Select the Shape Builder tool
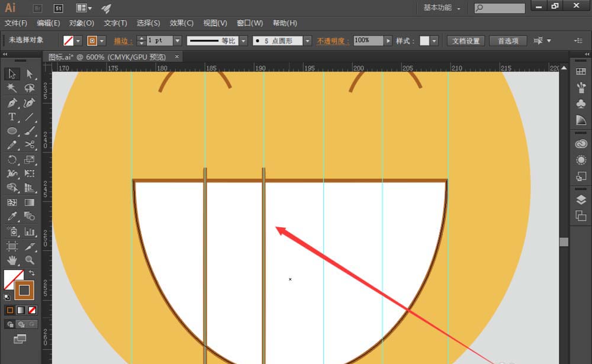Viewport: 592px width, 364px height. coord(12,188)
